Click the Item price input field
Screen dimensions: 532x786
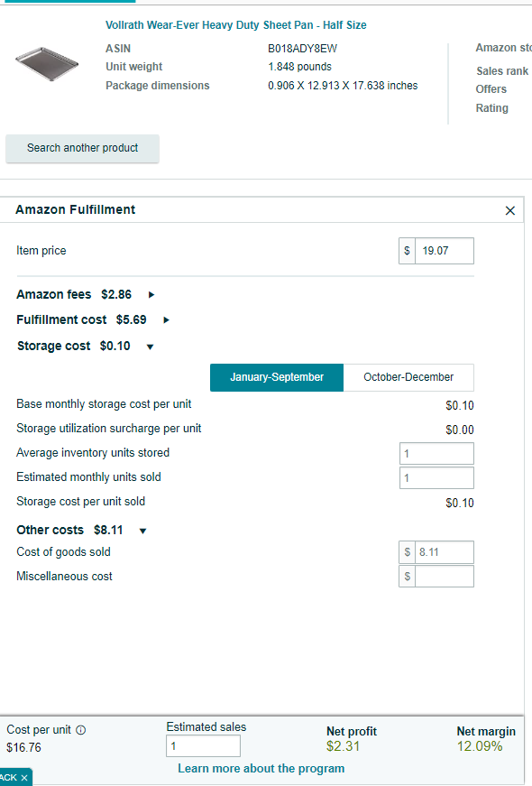(445, 251)
